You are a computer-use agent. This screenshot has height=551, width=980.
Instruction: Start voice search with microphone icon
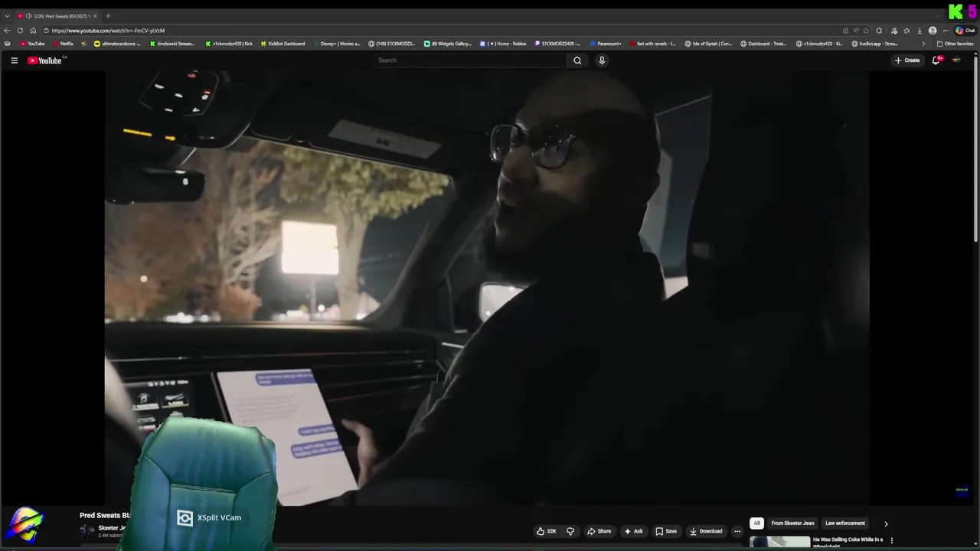tap(602, 60)
